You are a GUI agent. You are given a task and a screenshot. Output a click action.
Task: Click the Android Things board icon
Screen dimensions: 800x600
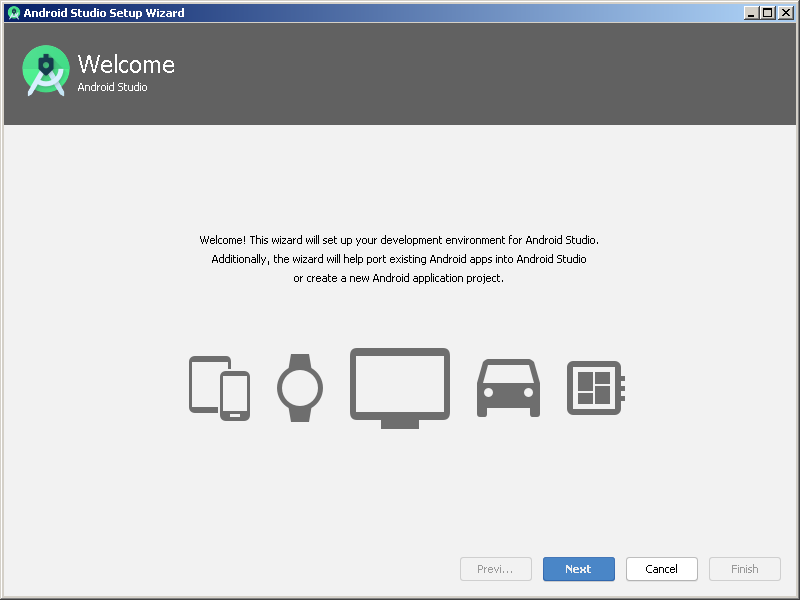pyautogui.click(x=596, y=388)
